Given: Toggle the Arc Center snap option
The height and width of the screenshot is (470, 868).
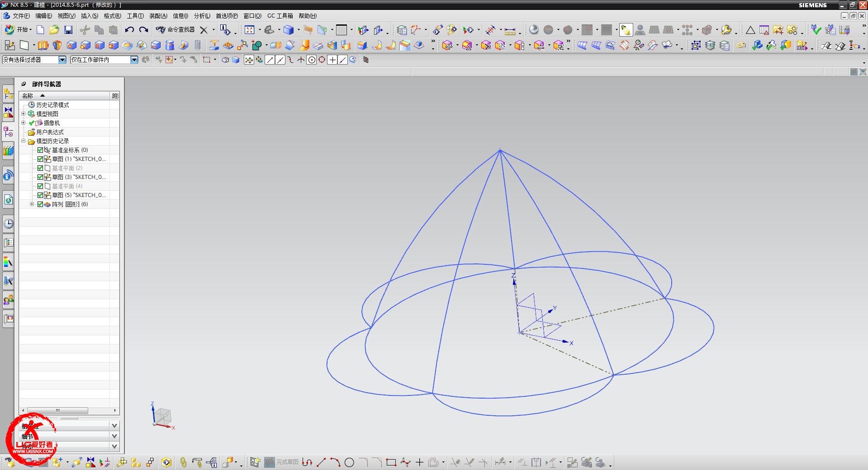Looking at the screenshot, I should [x=311, y=60].
